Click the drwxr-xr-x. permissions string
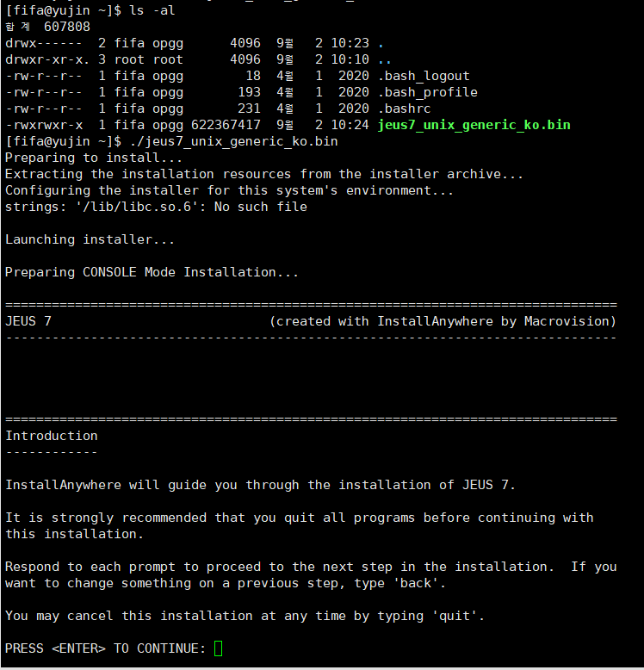This screenshot has width=644, height=670. [47, 59]
